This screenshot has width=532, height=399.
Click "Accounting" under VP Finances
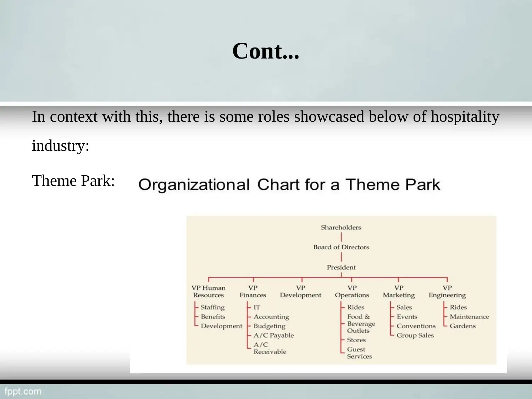(271, 317)
